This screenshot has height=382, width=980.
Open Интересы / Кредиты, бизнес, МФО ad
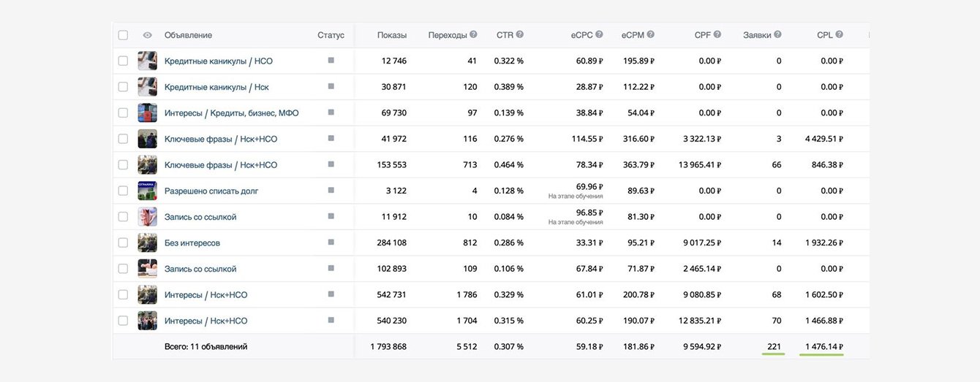click(x=231, y=113)
